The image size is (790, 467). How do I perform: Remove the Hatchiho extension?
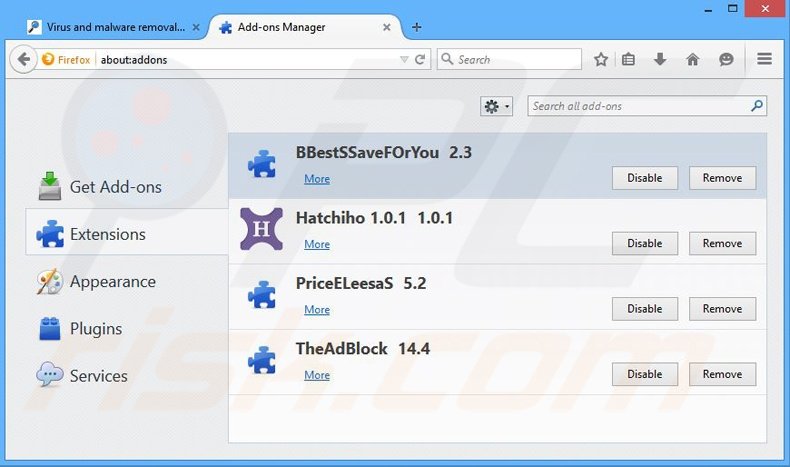[722, 243]
